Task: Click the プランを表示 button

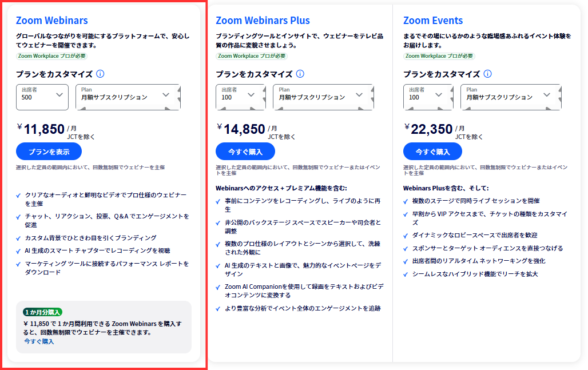Action: [x=49, y=152]
